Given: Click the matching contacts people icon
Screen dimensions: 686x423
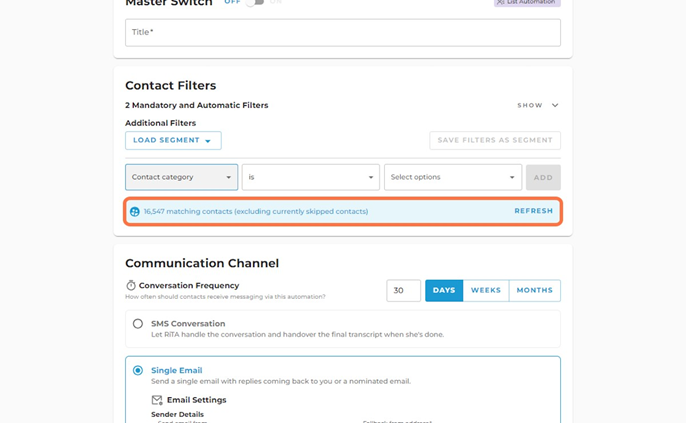Looking at the screenshot, I should coord(135,212).
